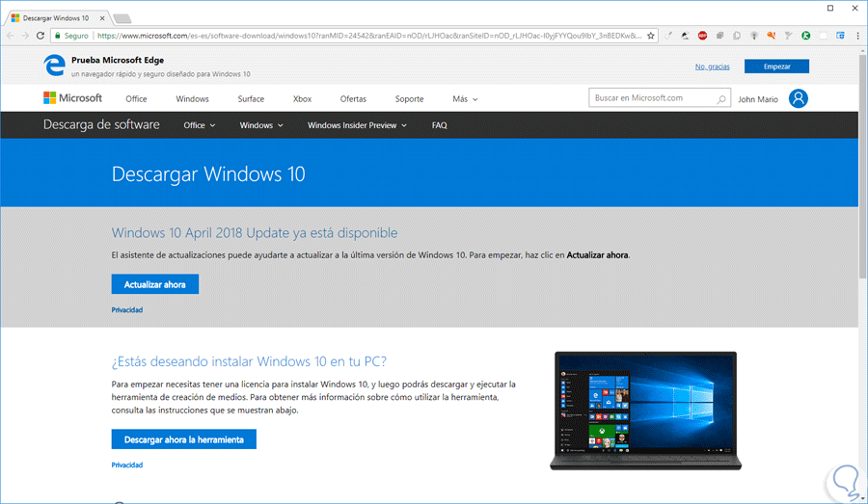
Task: Click the vertical page scrollbar
Action: coord(862,166)
